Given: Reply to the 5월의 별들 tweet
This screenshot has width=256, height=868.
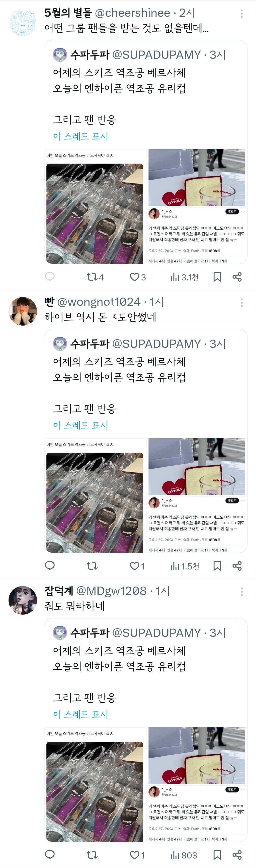Looking at the screenshot, I should tap(50, 277).
